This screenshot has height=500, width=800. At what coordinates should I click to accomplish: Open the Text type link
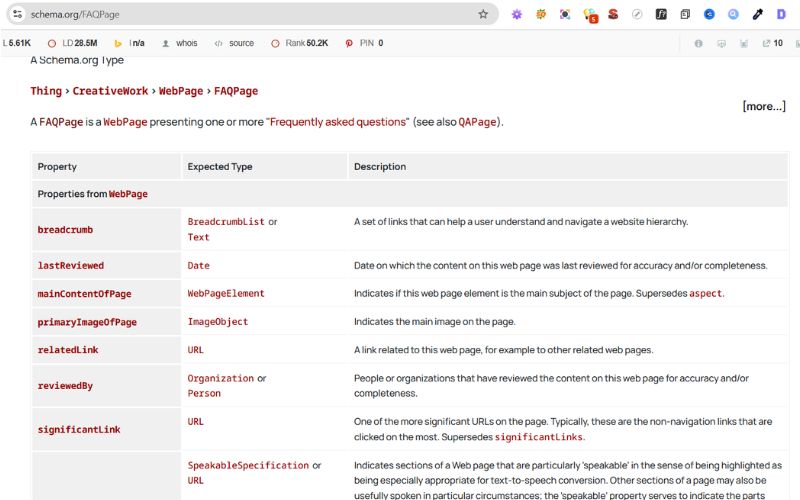[198, 237]
